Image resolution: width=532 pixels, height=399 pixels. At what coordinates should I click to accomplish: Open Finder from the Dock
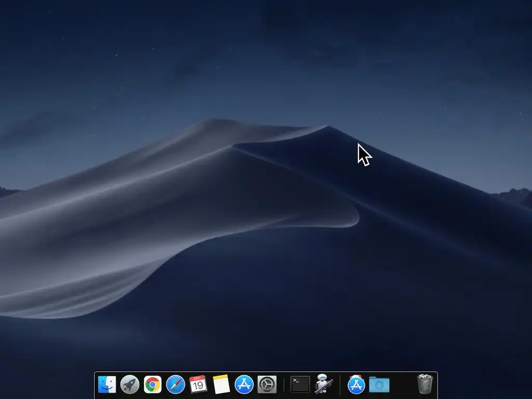pyautogui.click(x=107, y=384)
